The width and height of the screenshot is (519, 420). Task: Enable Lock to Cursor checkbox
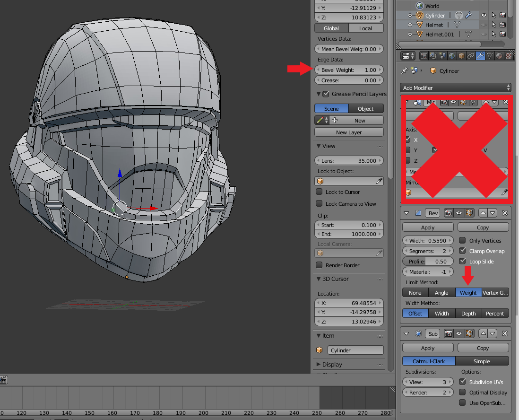click(x=319, y=192)
